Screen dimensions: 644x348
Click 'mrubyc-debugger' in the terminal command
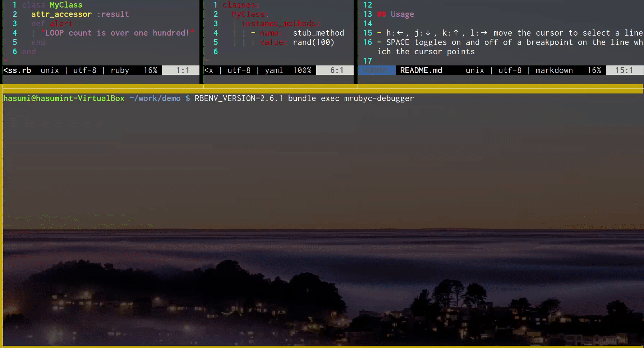379,99
